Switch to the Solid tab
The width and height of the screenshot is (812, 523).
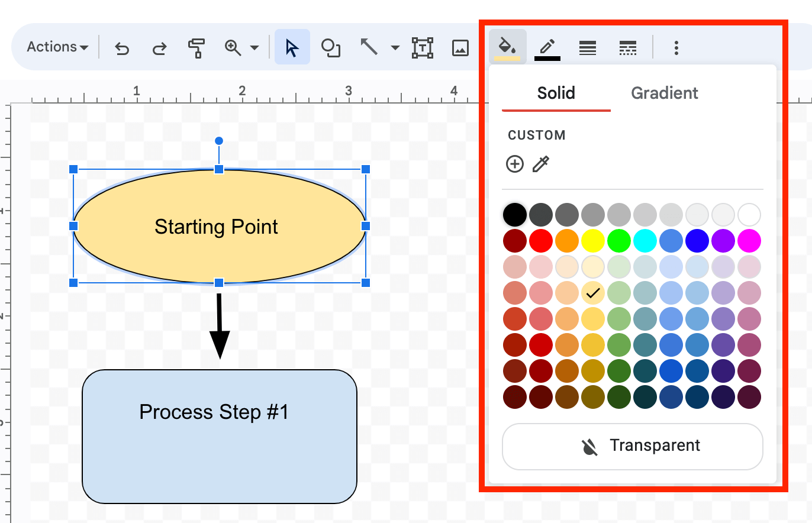pos(556,93)
